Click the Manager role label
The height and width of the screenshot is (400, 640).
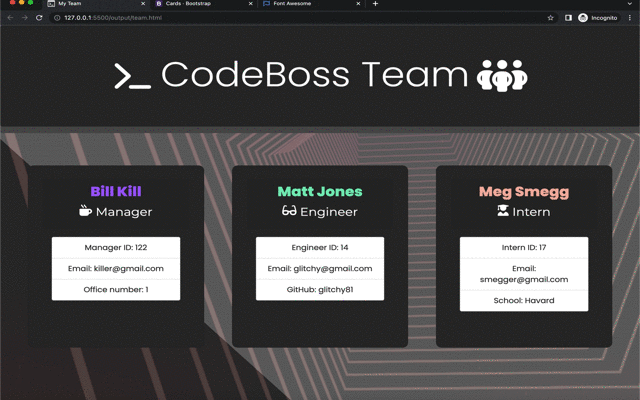(x=124, y=212)
